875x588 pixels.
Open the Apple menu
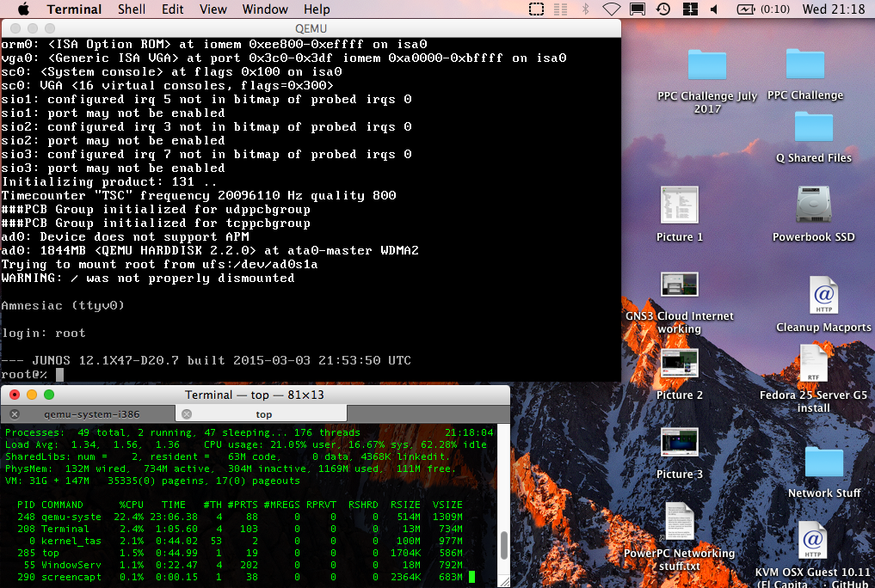point(23,9)
